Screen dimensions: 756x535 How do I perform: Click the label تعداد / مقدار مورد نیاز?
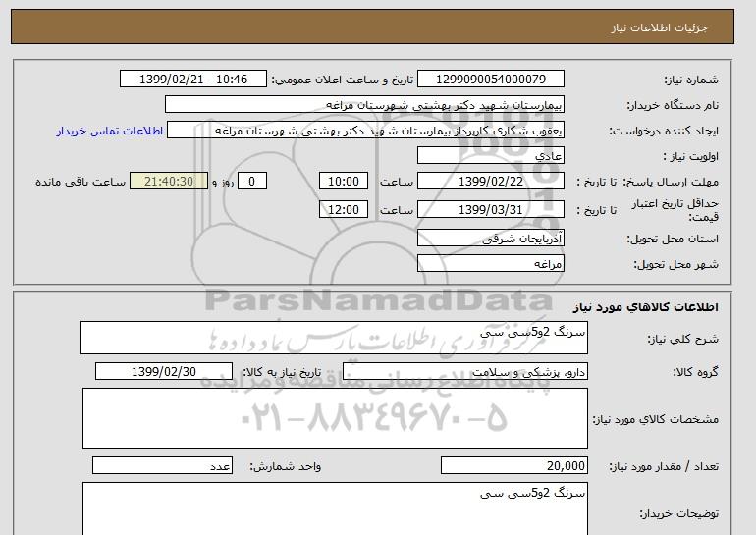664,466
